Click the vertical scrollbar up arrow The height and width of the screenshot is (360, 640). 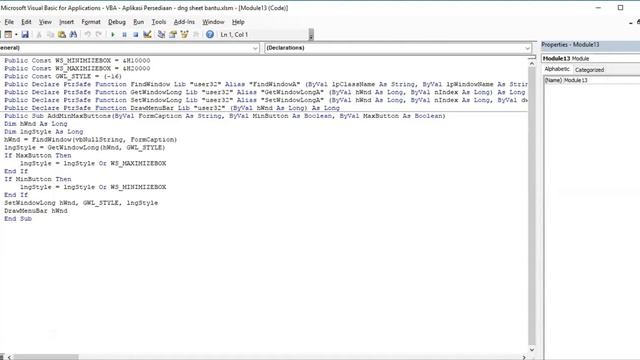tap(532, 63)
